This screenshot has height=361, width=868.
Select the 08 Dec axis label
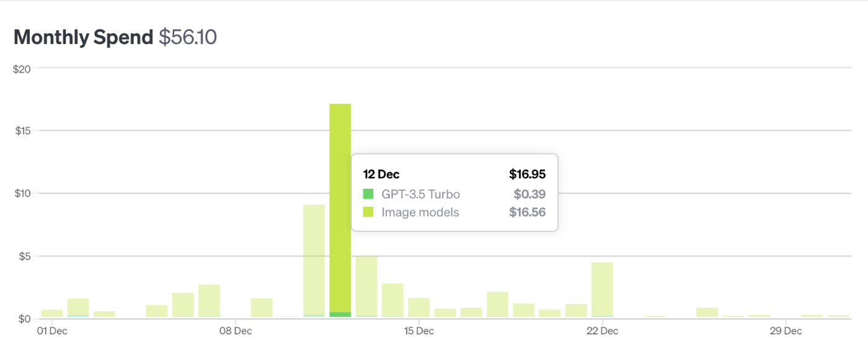coord(236,331)
